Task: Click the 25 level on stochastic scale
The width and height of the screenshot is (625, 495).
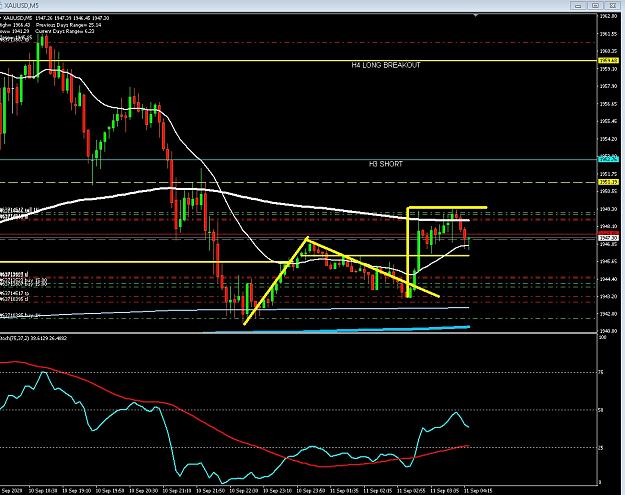Action: click(602, 448)
